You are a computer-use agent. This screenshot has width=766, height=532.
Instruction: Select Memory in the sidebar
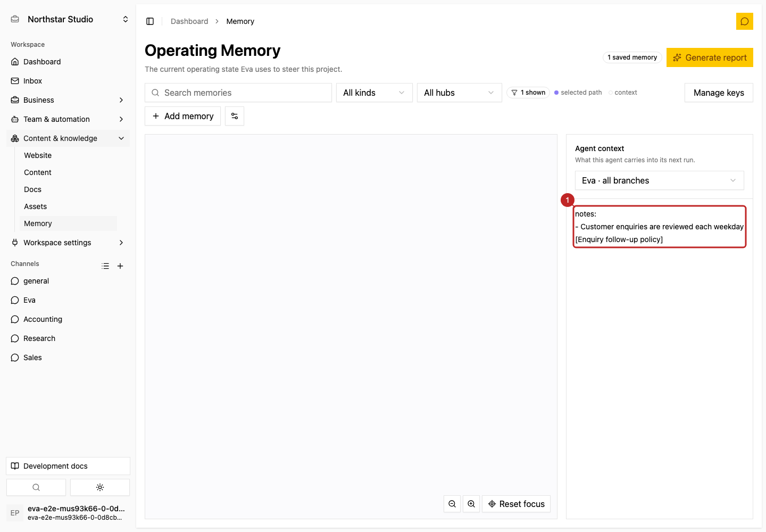pos(68,223)
